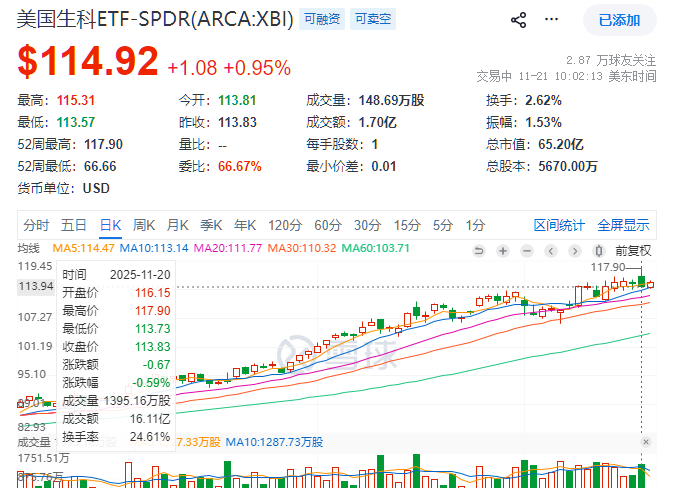Screen dimensions: 673x488
Task: Click the share icon beside 已添加
Action: pyautogui.click(x=518, y=20)
